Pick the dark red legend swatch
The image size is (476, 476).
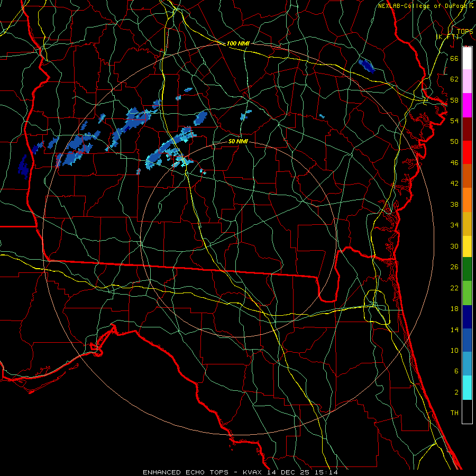click(467, 129)
